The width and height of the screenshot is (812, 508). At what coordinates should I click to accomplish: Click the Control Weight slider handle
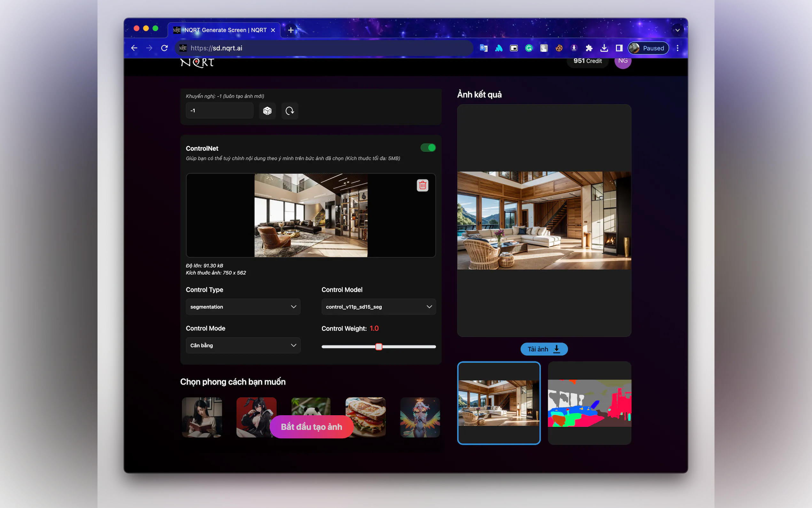click(379, 347)
